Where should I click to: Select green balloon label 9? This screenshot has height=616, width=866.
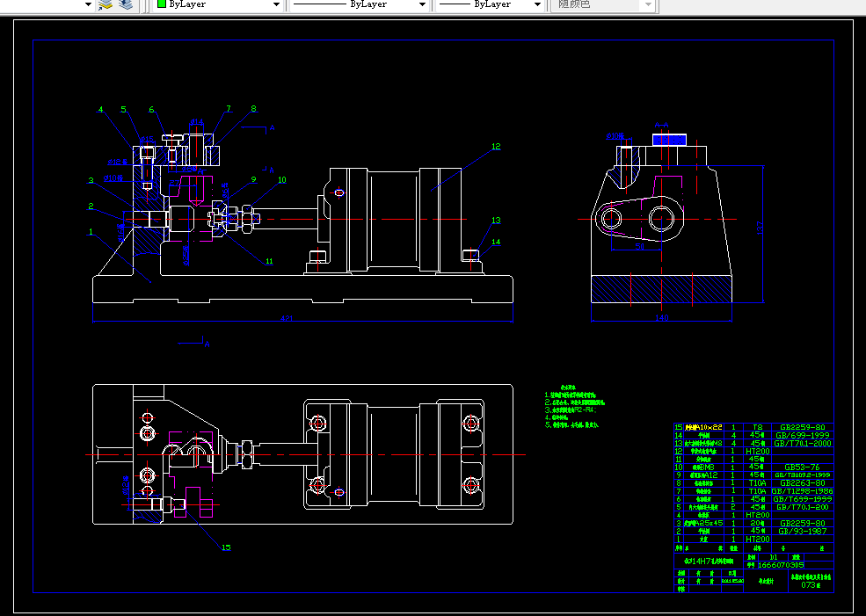point(253,179)
